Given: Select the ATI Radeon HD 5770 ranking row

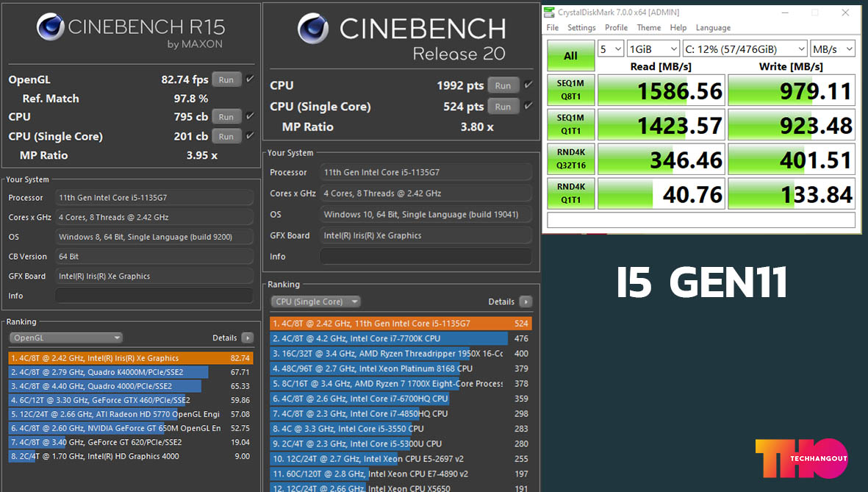Looking at the screenshot, I should coord(131,414).
